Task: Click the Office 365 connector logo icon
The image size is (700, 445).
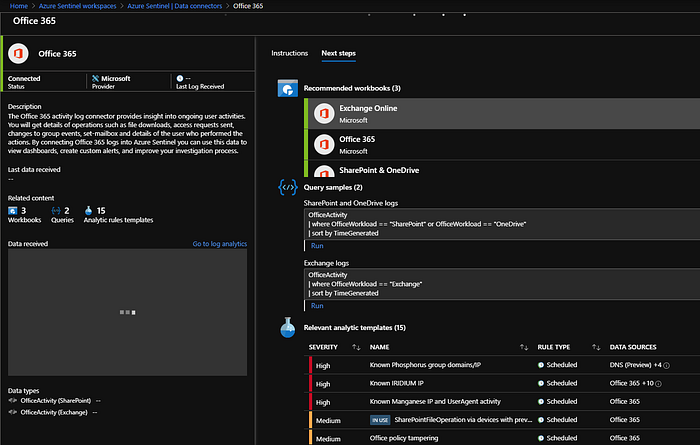Action: tap(18, 54)
